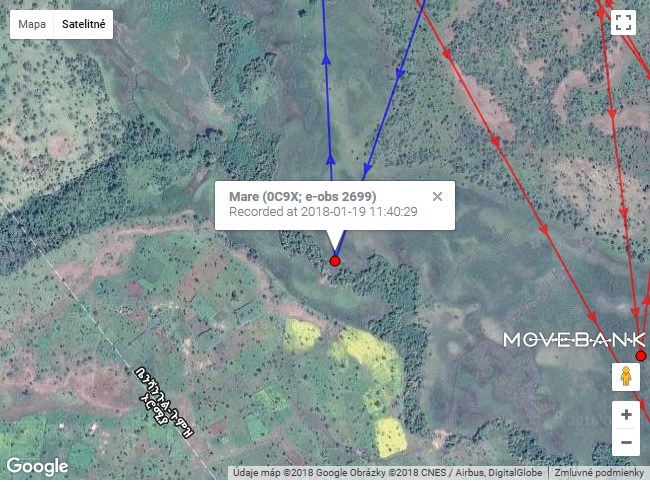Open Zmluvné podmienky terms link
Viewport: 650px width, 482px height.
599,473
